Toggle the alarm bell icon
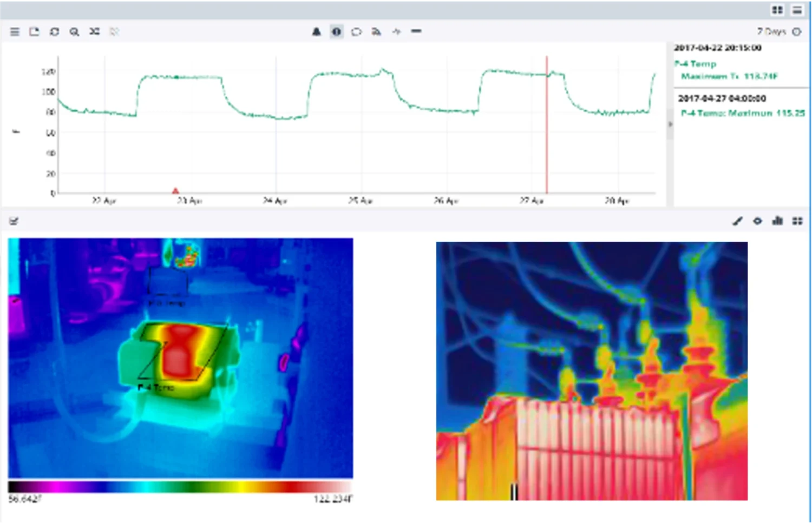This screenshot has height=523, width=812. (317, 32)
